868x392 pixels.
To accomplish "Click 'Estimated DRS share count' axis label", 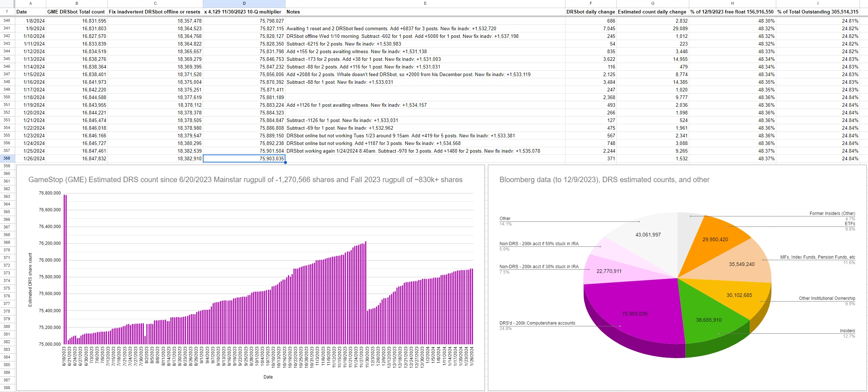I will point(30,279).
